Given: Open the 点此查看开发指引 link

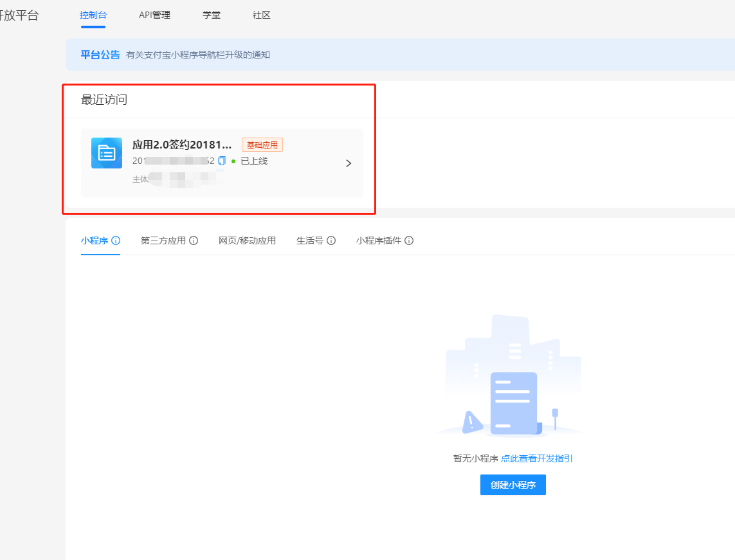Looking at the screenshot, I should [x=537, y=458].
